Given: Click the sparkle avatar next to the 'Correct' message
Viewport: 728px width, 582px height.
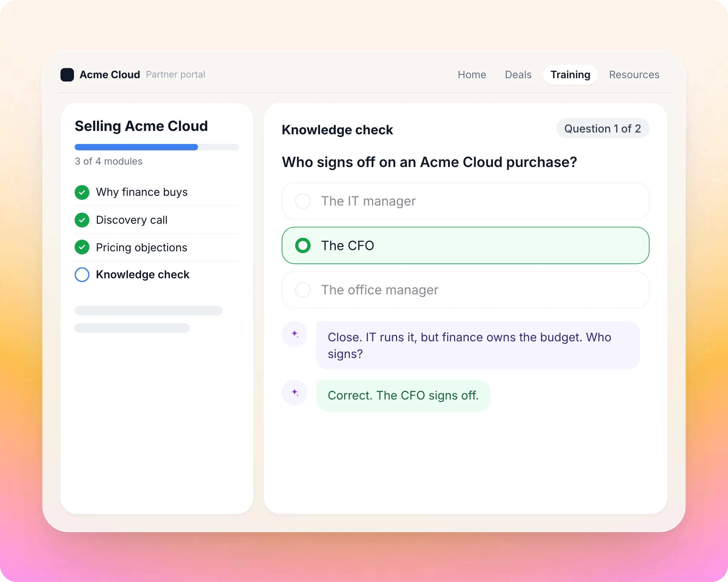Looking at the screenshot, I should point(295,393).
